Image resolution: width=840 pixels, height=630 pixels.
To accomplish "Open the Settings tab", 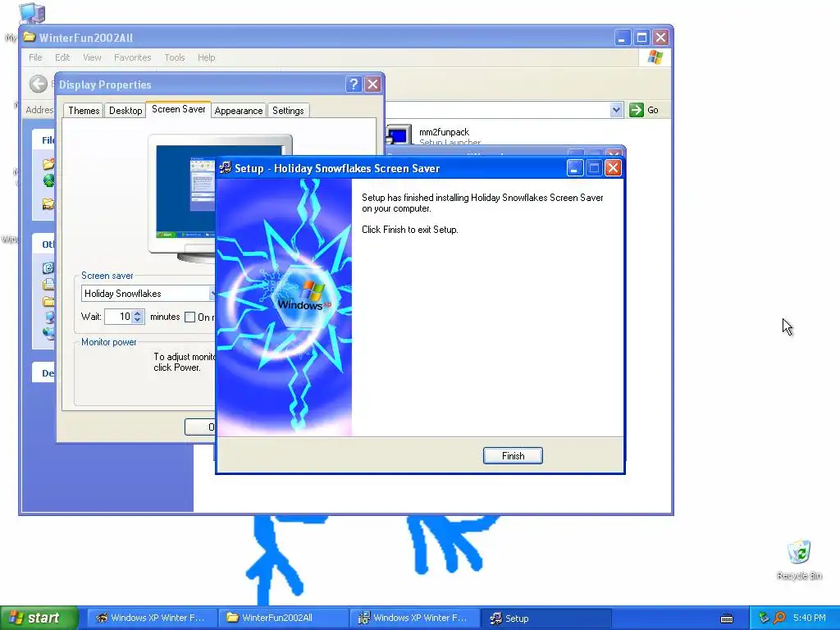I will coord(288,111).
